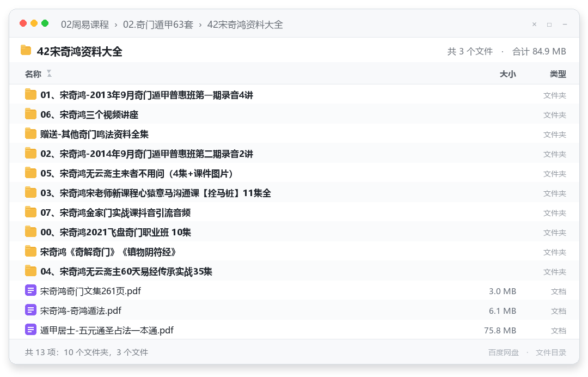This screenshot has height=377, width=588.
Task: Go to 02周易课程 in breadcrumb
Action: (x=85, y=25)
